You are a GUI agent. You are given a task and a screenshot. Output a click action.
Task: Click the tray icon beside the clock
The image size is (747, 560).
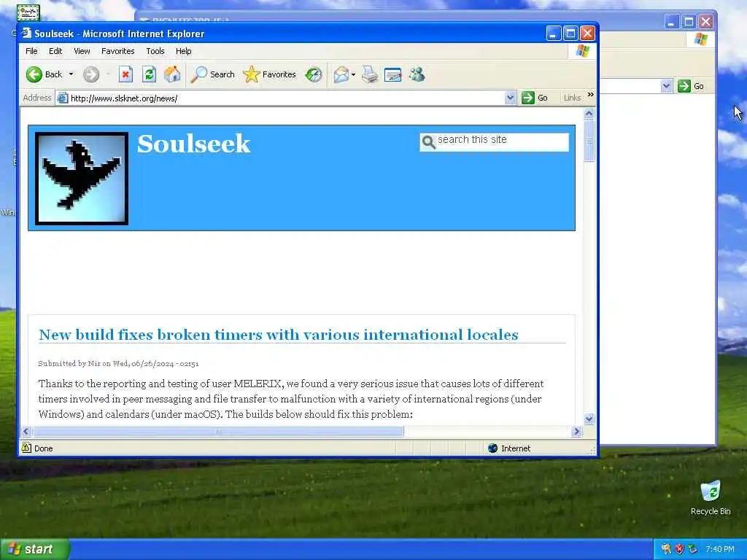point(693,549)
